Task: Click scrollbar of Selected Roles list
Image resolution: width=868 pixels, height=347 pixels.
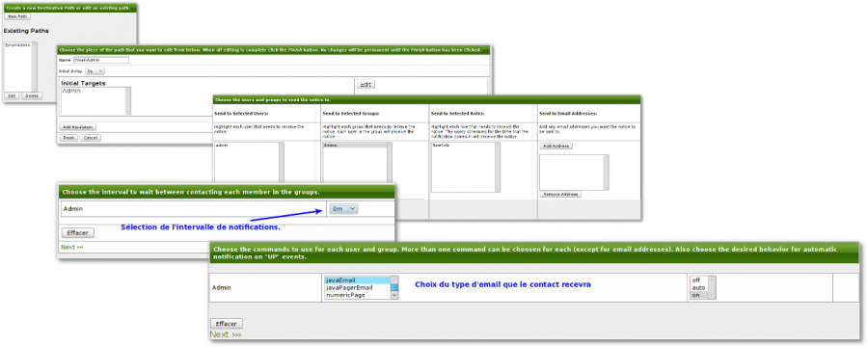Action: [498, 167]
